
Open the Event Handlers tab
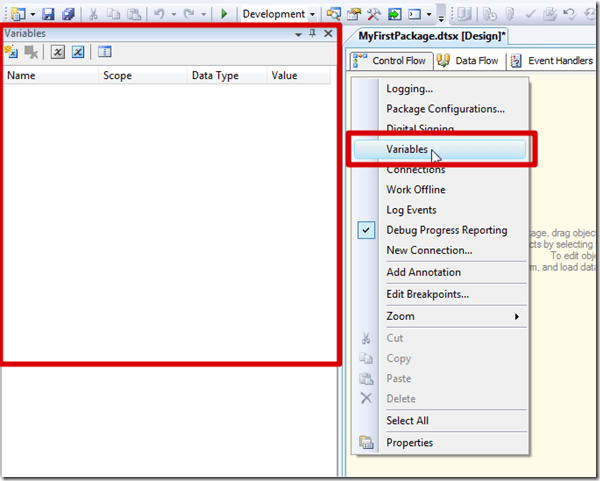(553, 61)
